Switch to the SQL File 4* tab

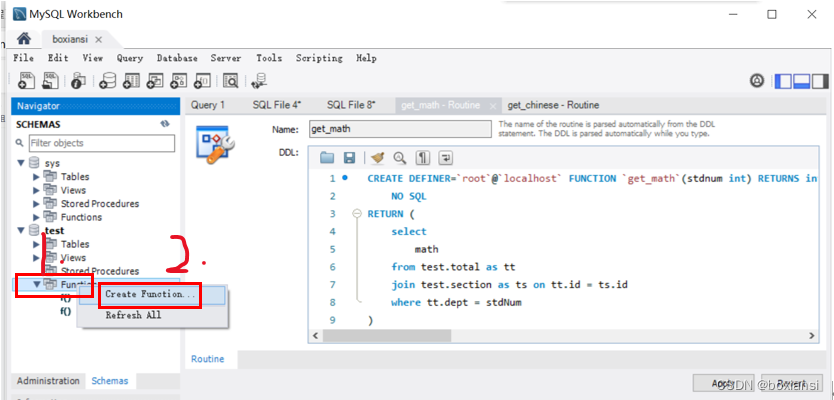[x=277, y=105]
